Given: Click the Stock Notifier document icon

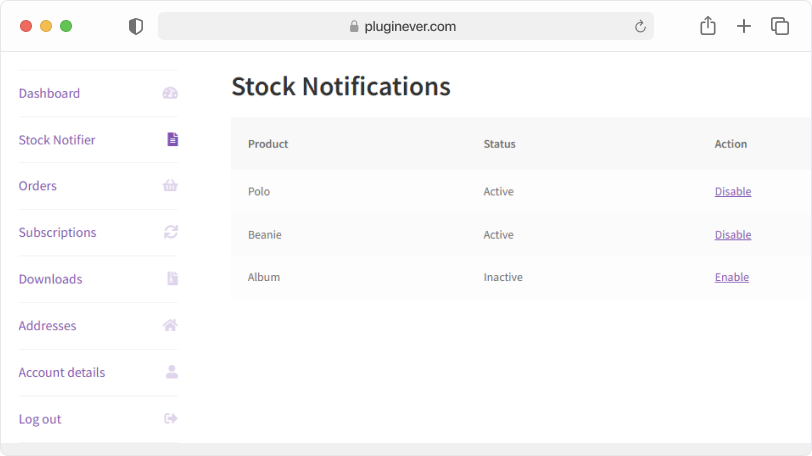Looking at the screenshot, I should click(172, 139).
